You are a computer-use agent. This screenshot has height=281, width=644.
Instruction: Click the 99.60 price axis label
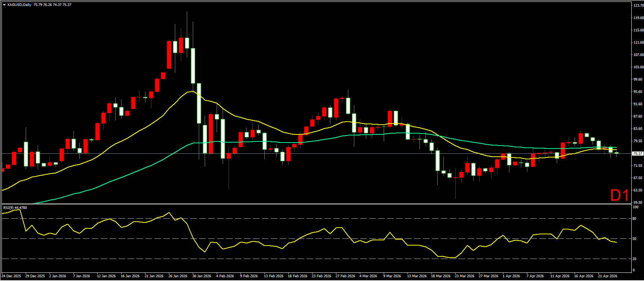coord(638,79)
